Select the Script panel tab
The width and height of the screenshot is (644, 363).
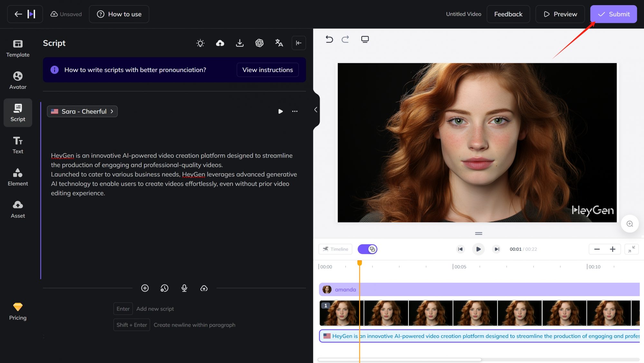tap(18, 113)
